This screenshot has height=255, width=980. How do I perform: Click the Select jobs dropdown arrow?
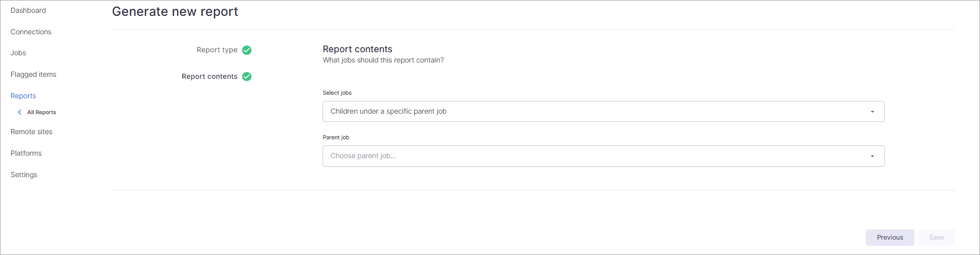pyautogui.click(x=872, y=112)
